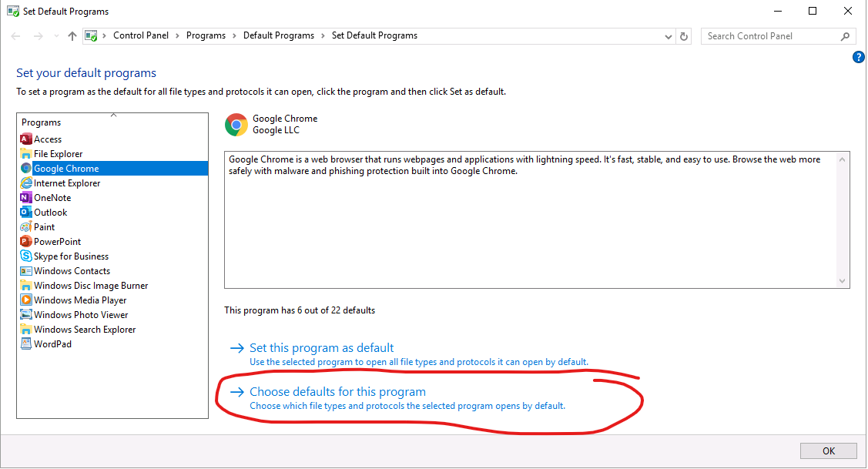Viewport: 868px width, 469px height.
Task: Click the Windows Media Player icon
Action: pyautogui.click(x=26, y=300)
